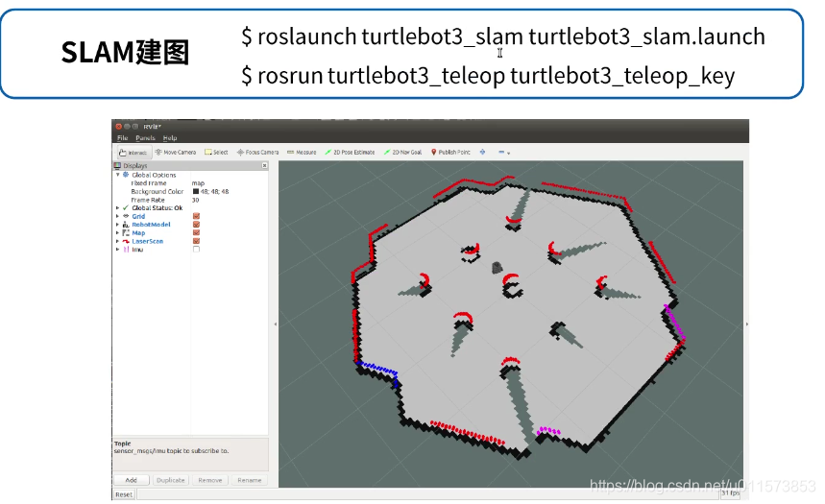
Task: Select the 2D Pose Estimate tool
Action: (x=350, y=152)
